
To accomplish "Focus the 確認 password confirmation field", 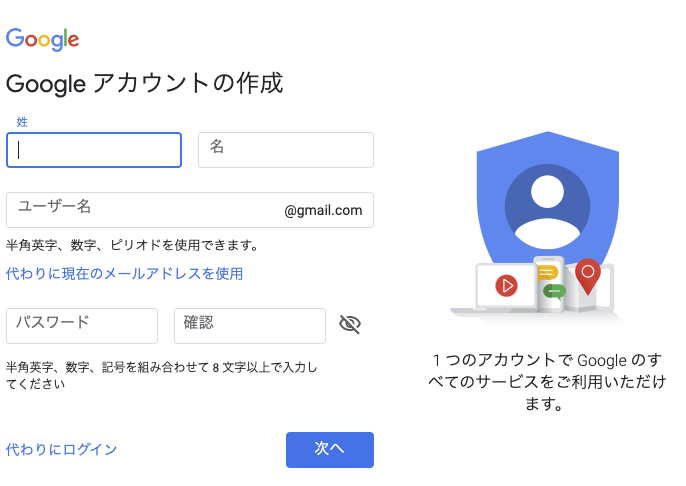I will [250, 326].
